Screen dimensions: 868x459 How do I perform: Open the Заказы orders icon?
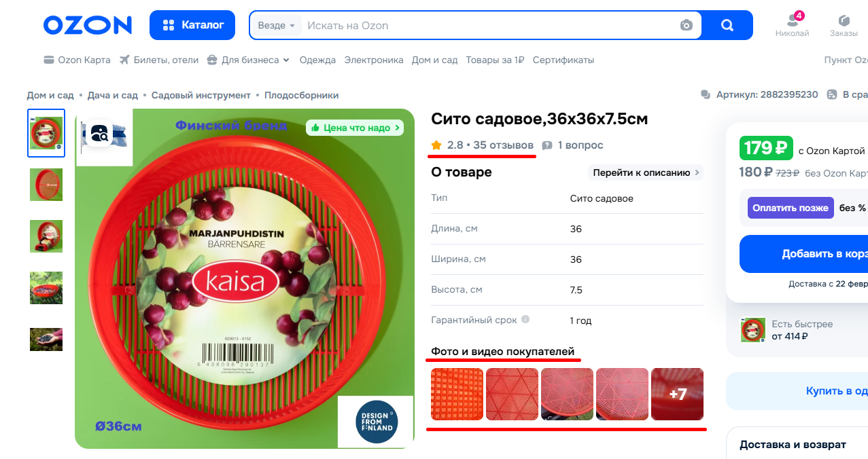pos(844,20)
